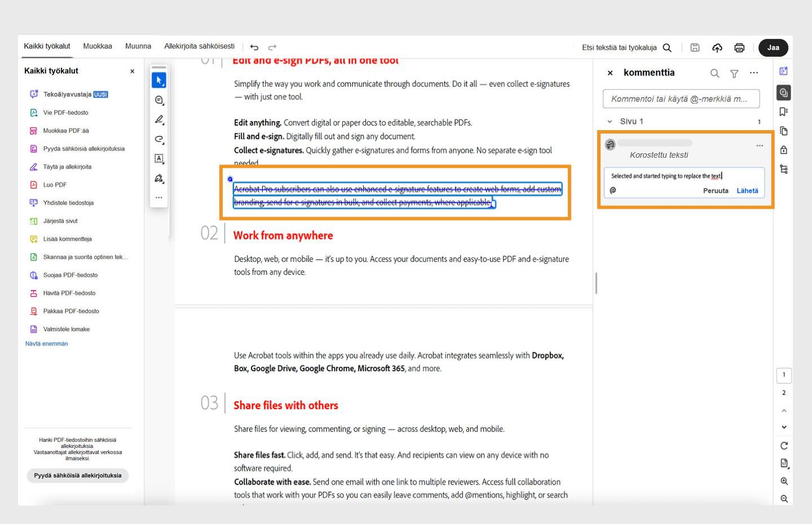The height and width of the screenshot is (524, 812).
Task: Open the Muunna menu
Action: pos(138,46)
